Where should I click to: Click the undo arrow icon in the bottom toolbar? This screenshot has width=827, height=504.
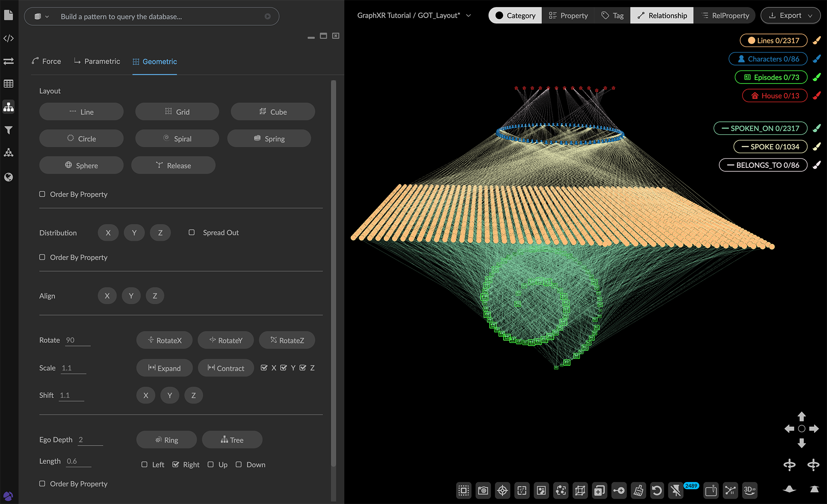[x=657, y=490]
